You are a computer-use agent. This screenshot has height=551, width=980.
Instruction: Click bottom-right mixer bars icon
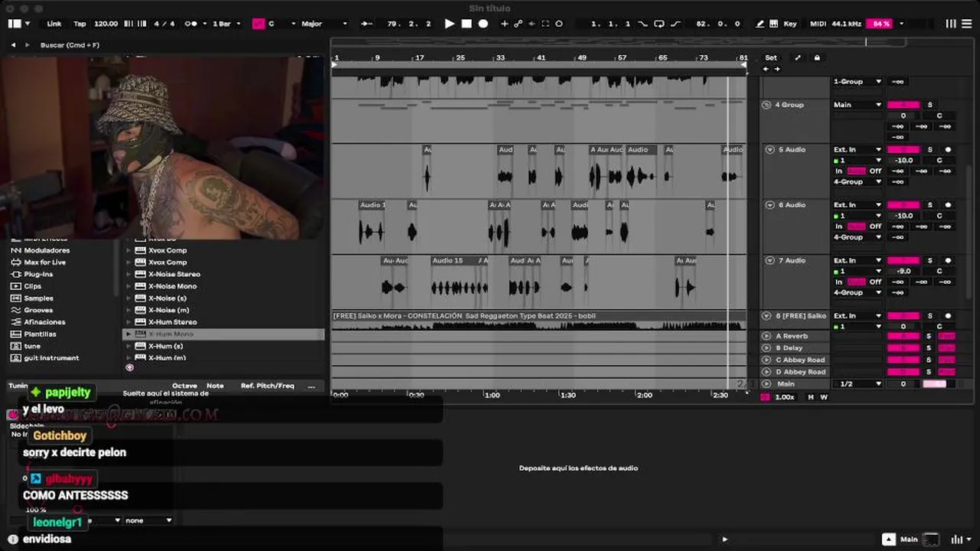click(956, 539)
